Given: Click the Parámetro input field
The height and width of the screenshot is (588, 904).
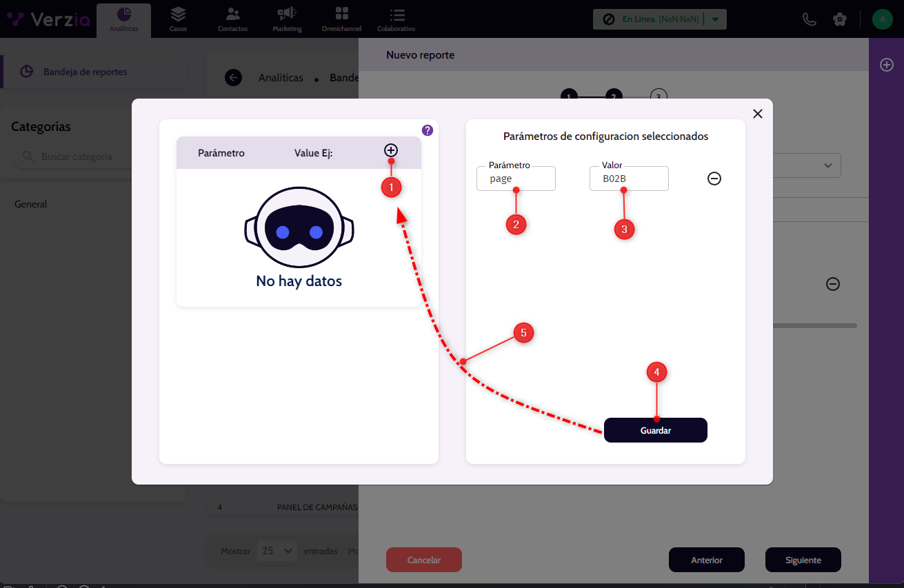Looking at the screenshot, I should tap(516, 179).
